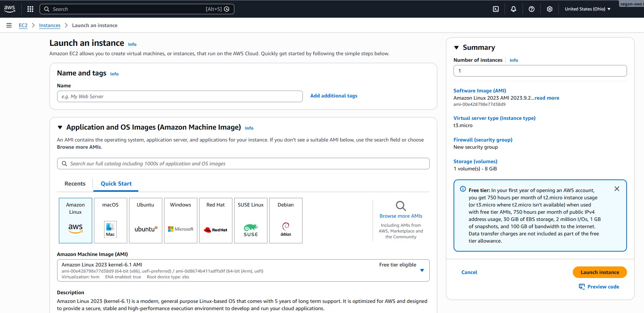Screen dimensions: 644x313
Task: Open the Amazon Machine Image dropdown
Action: click(x=243, y=270)
